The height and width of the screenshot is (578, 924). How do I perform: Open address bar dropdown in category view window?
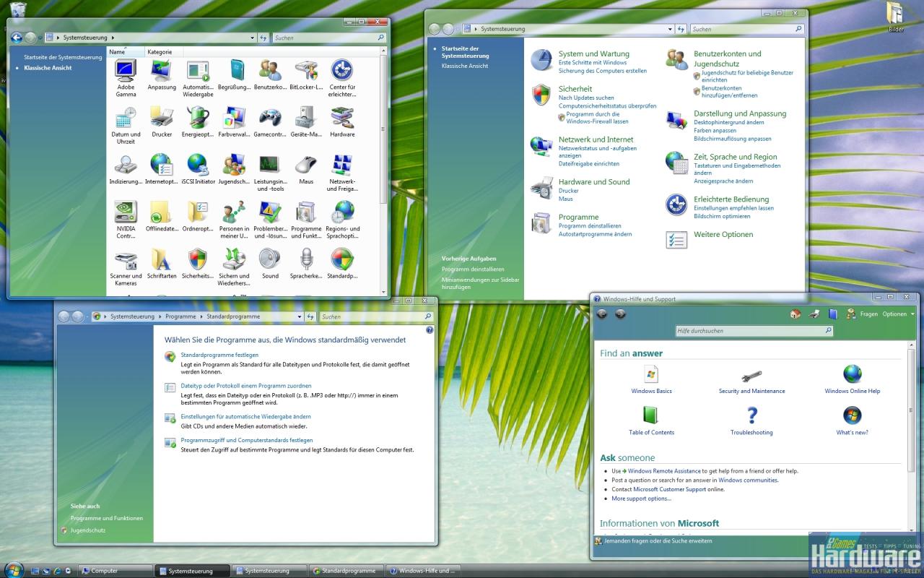(671, 29)
